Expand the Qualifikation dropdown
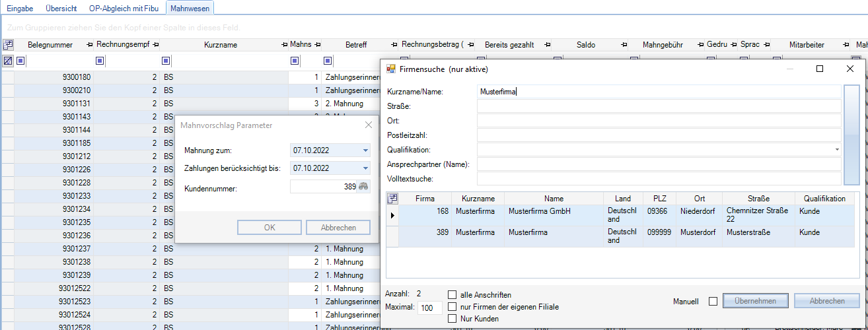 click(x=837, y=150)
